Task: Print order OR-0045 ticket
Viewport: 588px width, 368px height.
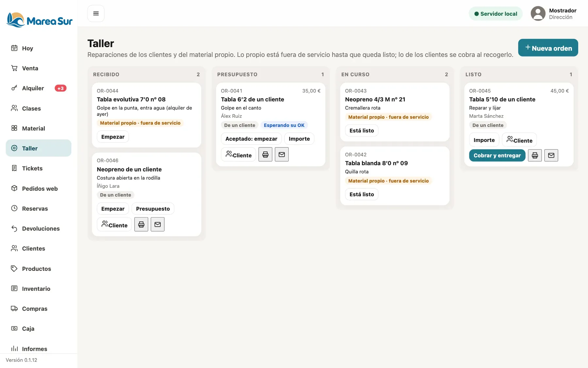Action: (535, 155)
